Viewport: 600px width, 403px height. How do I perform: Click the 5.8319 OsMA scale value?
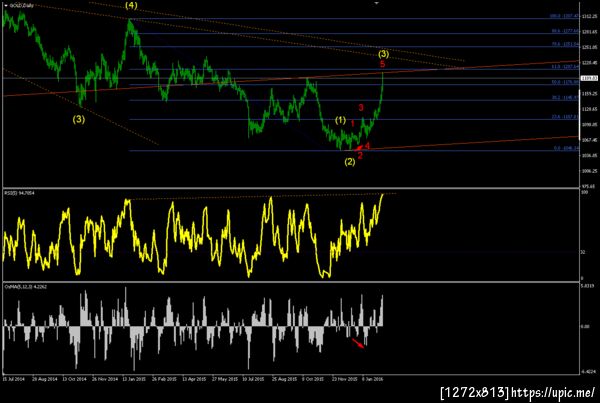(588, 286)
